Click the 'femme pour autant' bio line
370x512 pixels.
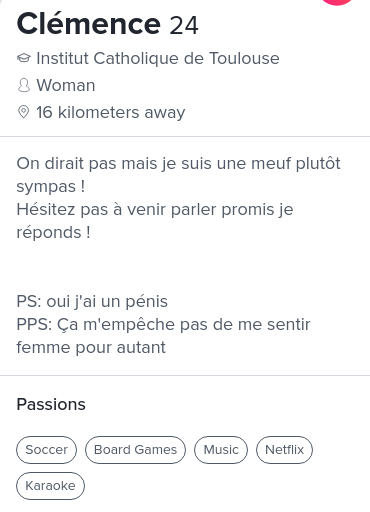click(91, 348)
